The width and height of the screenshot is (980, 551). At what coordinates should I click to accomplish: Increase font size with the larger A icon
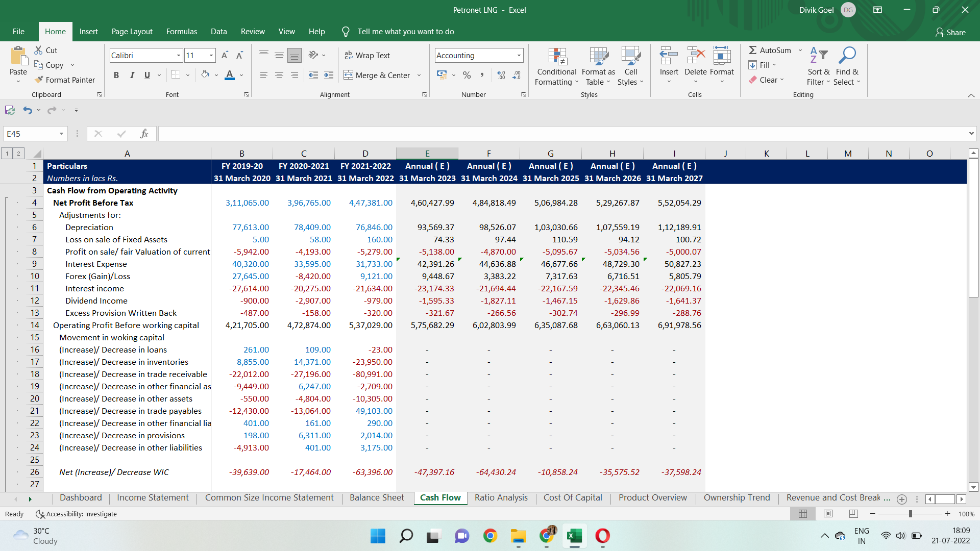225,55
